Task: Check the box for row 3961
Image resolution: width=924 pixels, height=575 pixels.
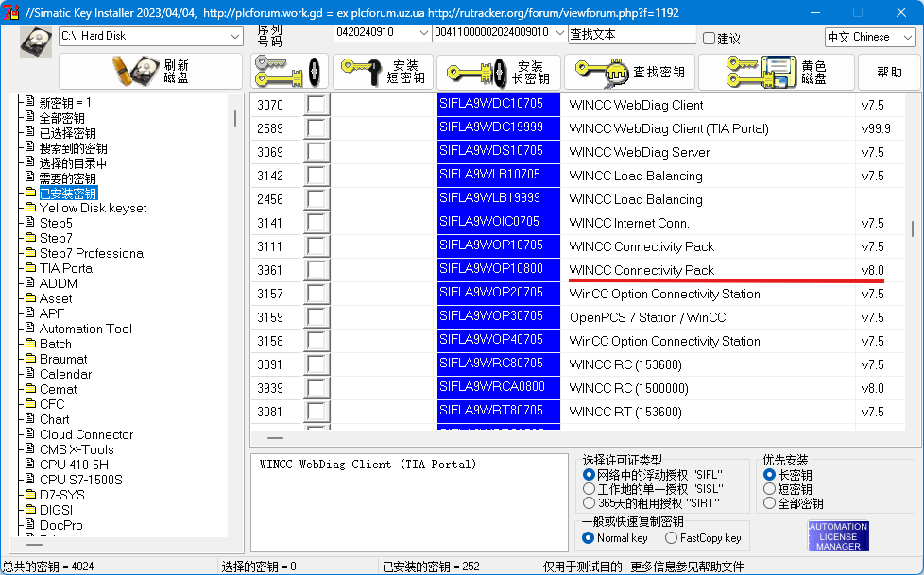Action: [317, 270]
